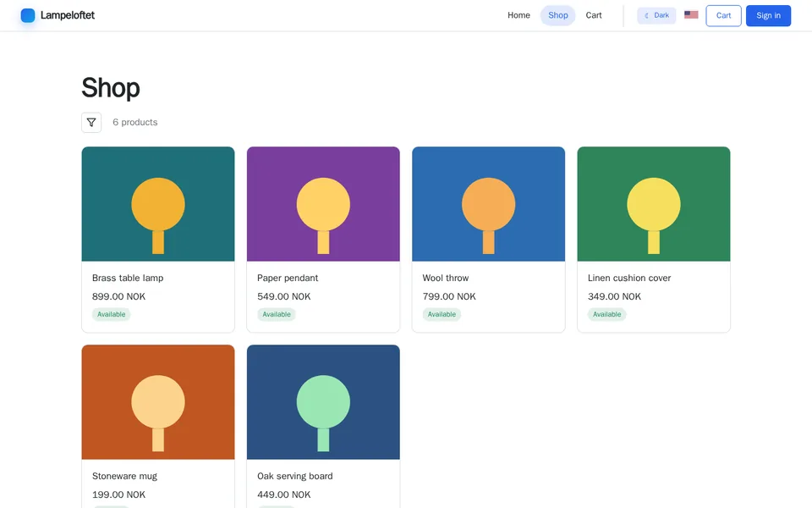Screen dimensions: 812x508
Task: Open the product filter funnel icon
Action: click(91, 122)
